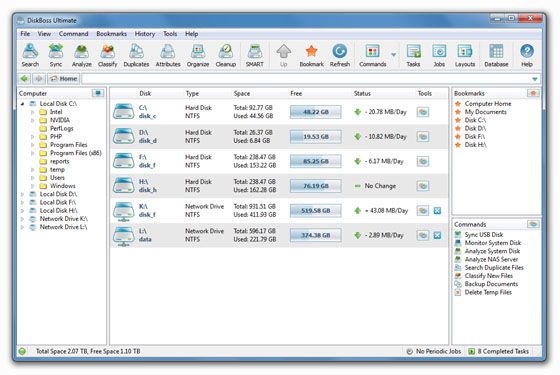Image resolution: width=560 pixels, height=375 pixels.
Task: Open the Commands toolbar dropdown arrow
Action: (394, 55)
